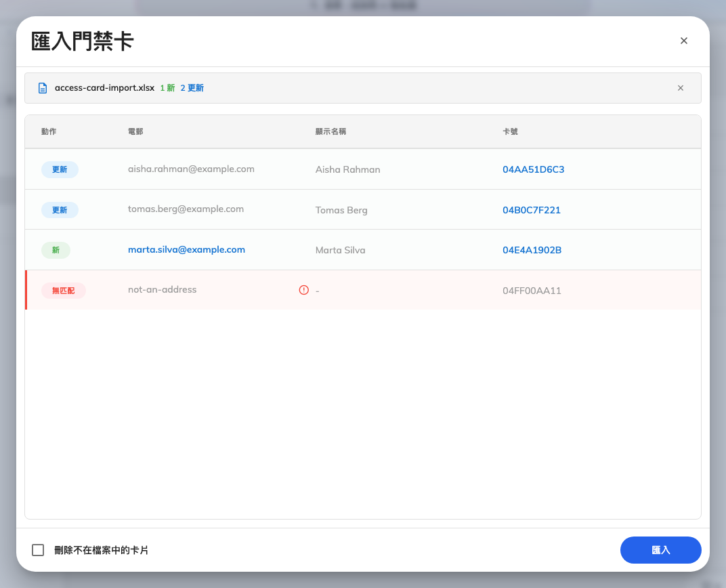Click the 匯入門禁卡 dialog title
Screen dimensions: 726x588
(x=83, y=41)
